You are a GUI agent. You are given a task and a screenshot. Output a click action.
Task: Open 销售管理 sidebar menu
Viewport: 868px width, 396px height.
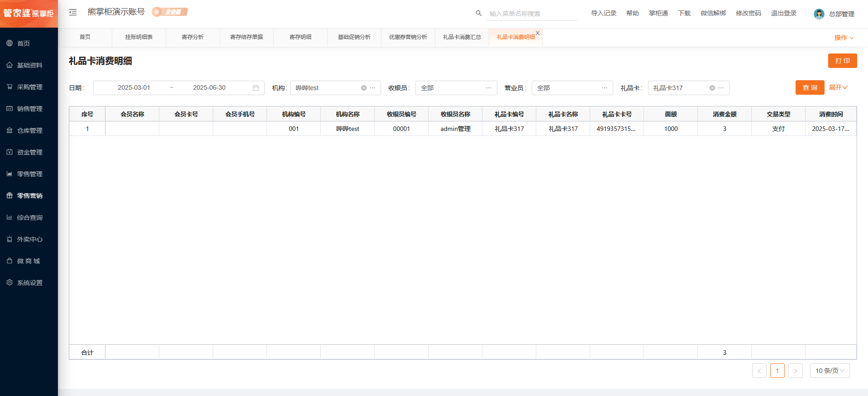pyautogui.click(x=29, y=109)
